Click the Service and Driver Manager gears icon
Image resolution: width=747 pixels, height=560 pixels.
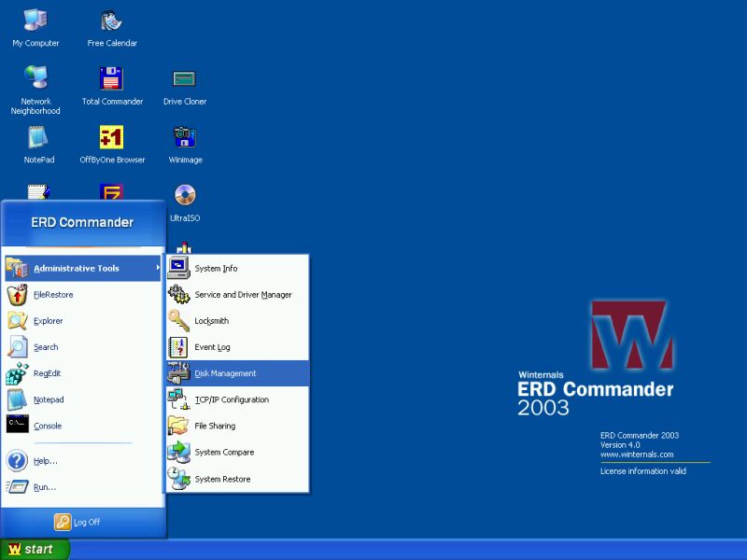(178, 295)
